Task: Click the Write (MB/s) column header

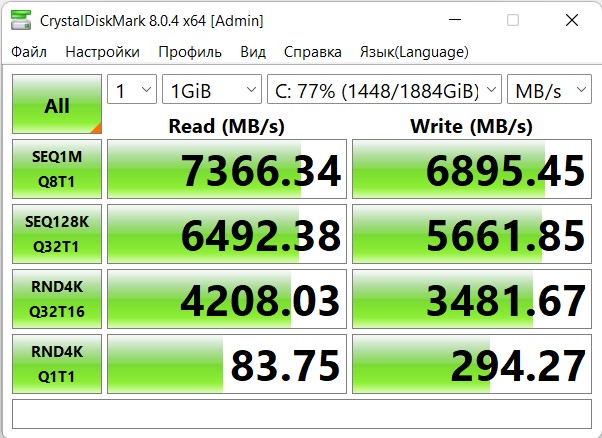Action: (471, 126)
